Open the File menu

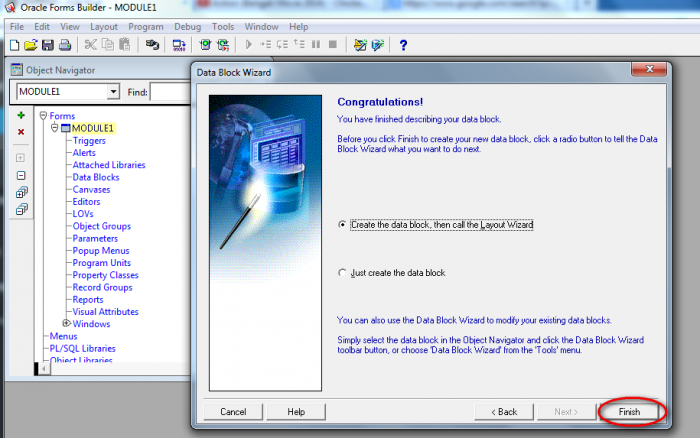coord(17,27)
